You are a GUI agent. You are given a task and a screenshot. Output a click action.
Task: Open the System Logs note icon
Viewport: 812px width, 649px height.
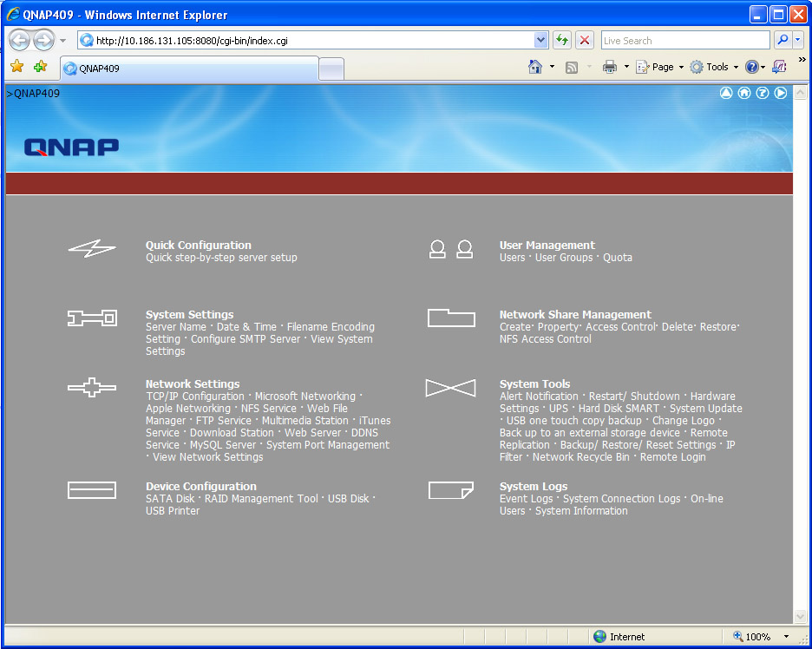(450, 490)
